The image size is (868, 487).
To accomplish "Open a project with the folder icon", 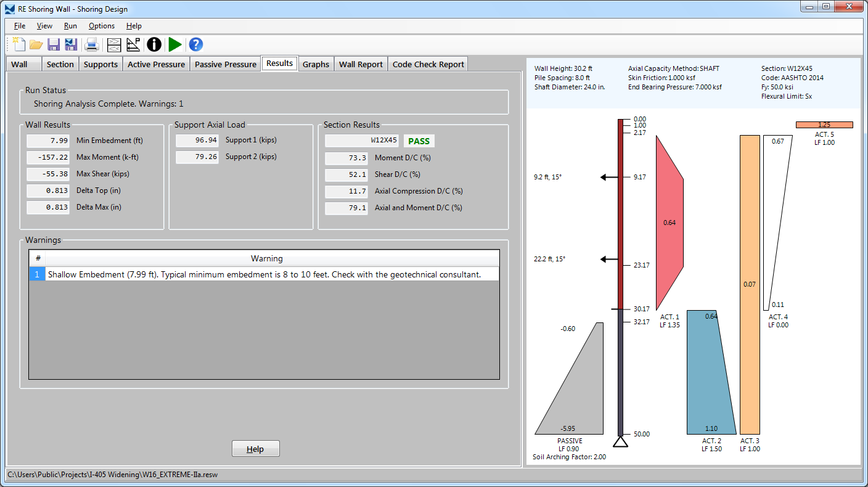I will point(36,44).
